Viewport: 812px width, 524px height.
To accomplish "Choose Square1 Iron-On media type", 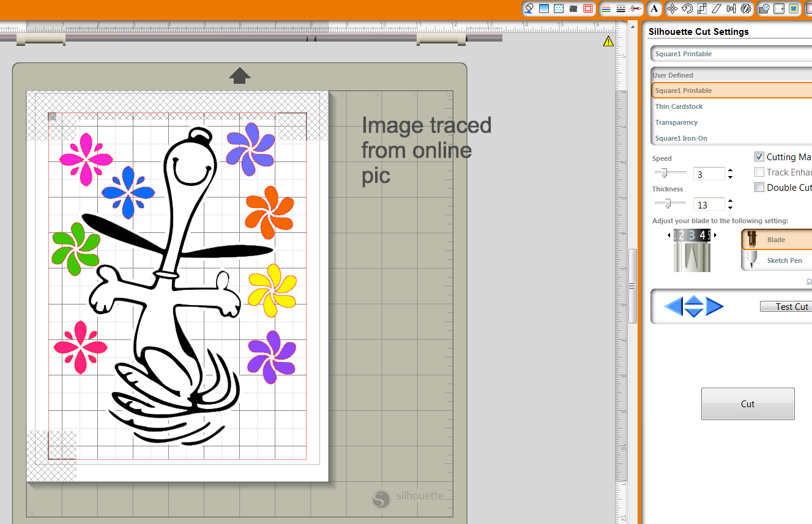I will tap(731, 138).
